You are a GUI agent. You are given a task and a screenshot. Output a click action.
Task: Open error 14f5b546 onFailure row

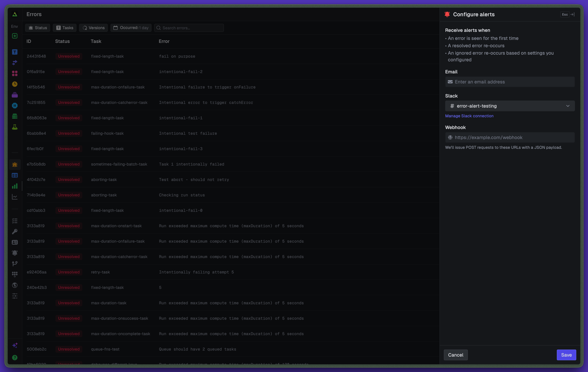pyautogui.click(x=231, y=87)
